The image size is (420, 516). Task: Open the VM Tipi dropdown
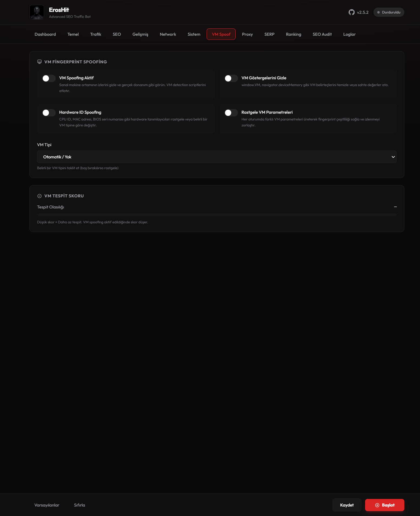pyautogui.click(x=216, y=157)
